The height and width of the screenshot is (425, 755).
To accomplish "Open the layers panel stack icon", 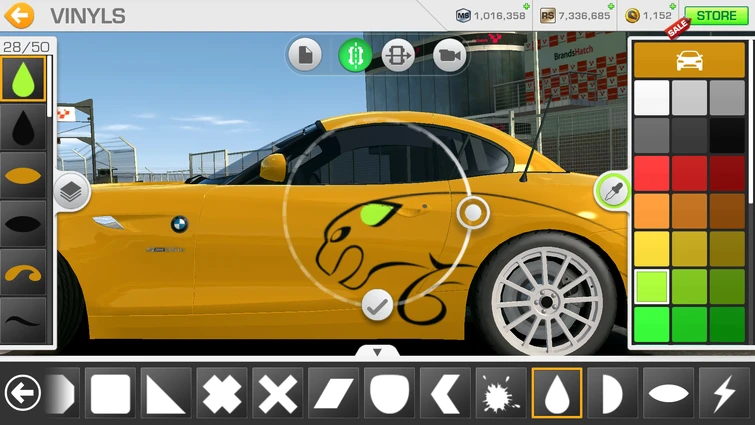I will tap(71, 192).
